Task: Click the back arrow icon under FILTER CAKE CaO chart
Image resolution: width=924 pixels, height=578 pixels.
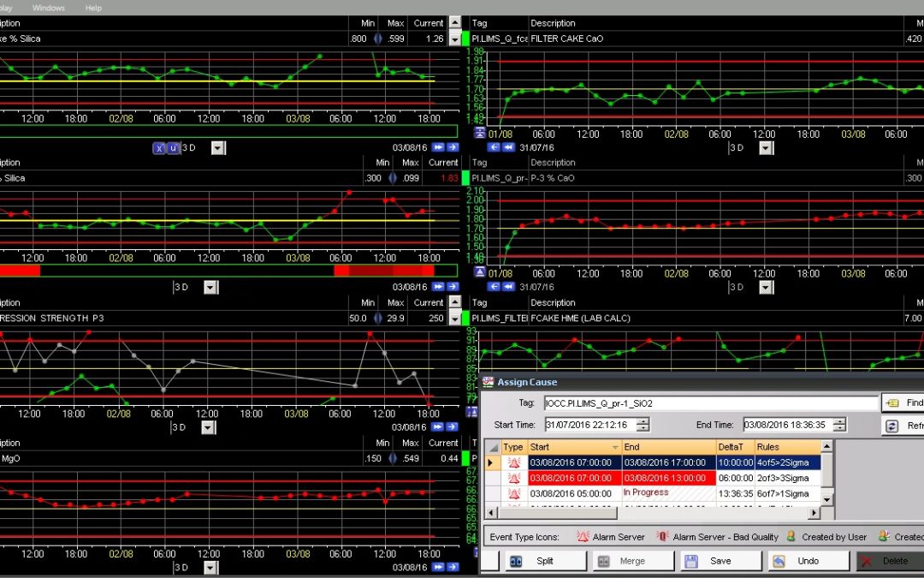Action: coord(494,147)
